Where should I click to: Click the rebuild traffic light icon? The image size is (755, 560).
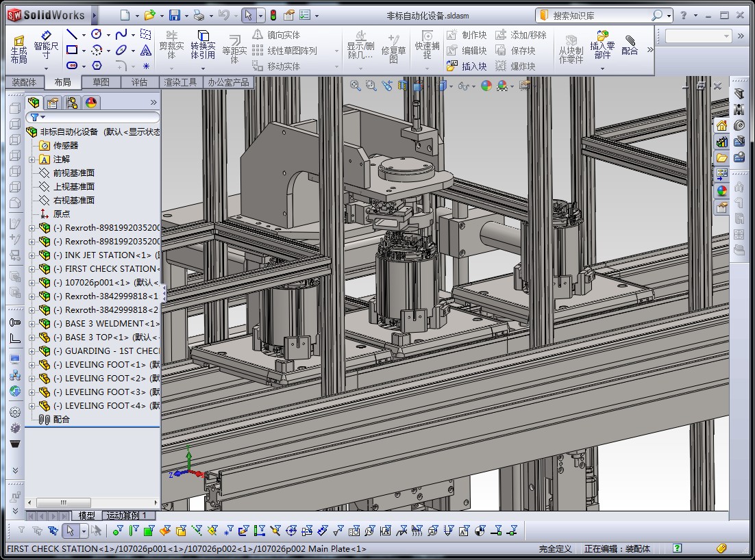click(272, 15)
